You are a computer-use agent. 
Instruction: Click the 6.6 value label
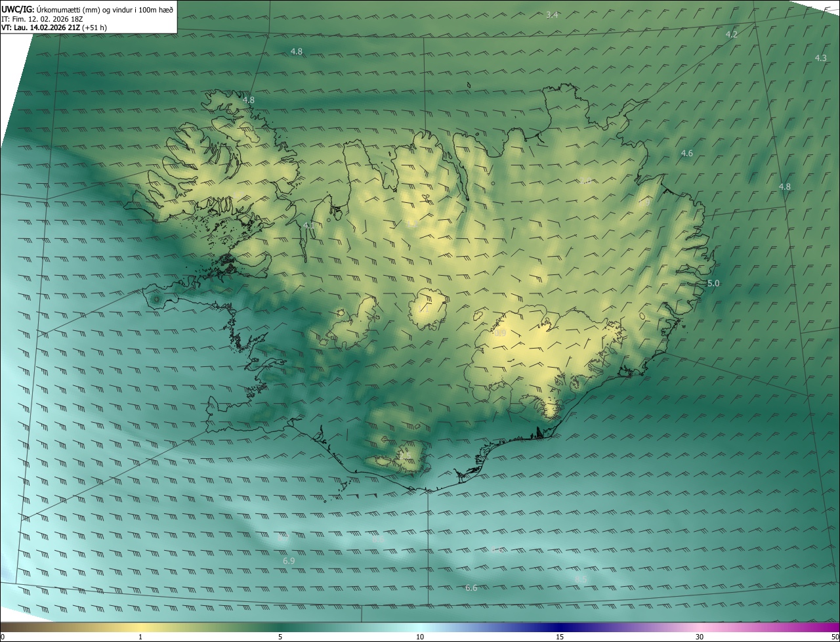tap(471, 588)
